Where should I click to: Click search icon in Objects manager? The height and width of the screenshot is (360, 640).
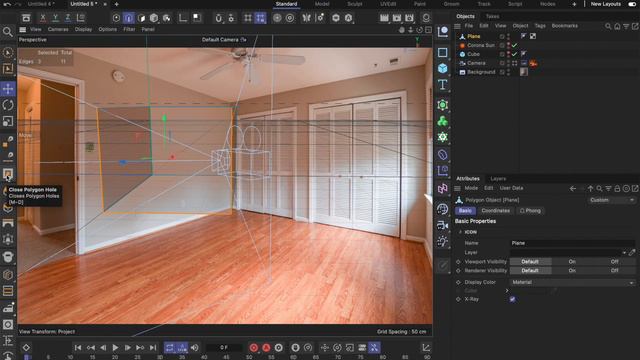pyautogui.click(x=608, y=26)
